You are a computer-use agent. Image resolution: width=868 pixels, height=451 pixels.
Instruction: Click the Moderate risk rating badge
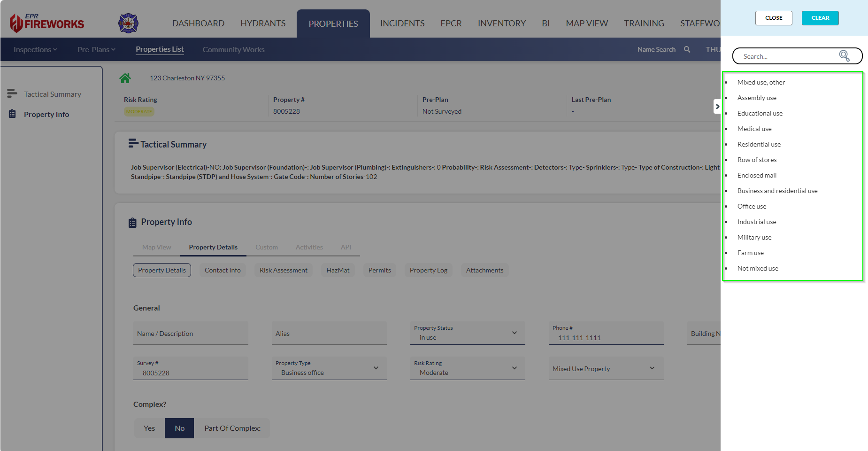(x=139, y=112)
